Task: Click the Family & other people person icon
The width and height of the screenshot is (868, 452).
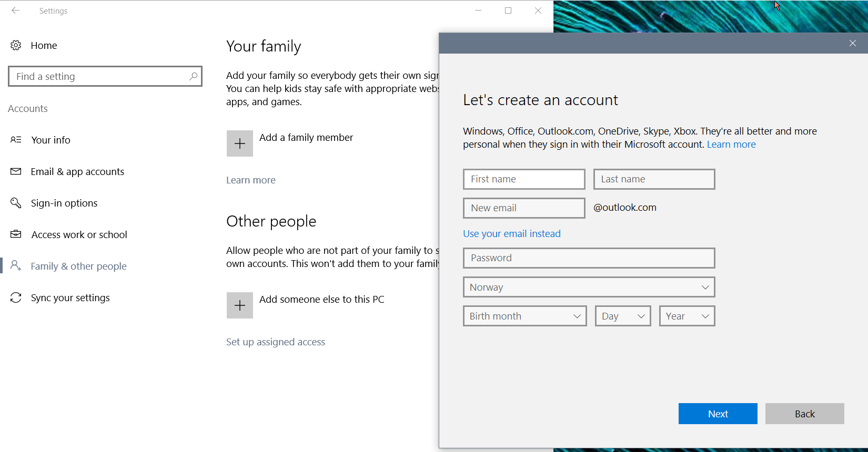Action: [16, 265]
